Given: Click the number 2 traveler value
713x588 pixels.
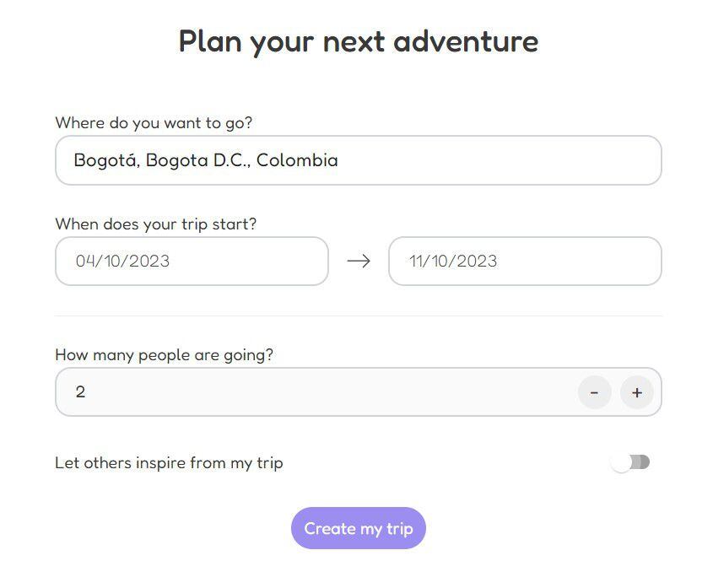Looking at the screenshot, I should 80,392.
